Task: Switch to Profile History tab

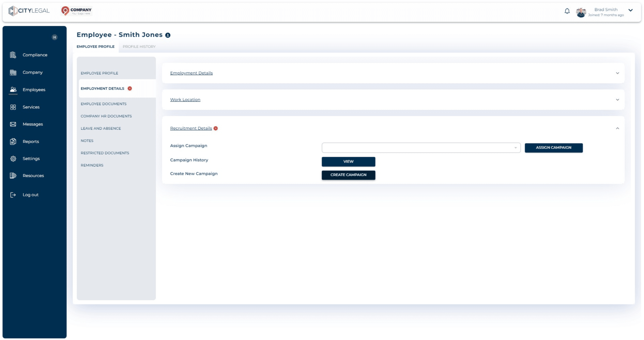Action: 139,46
